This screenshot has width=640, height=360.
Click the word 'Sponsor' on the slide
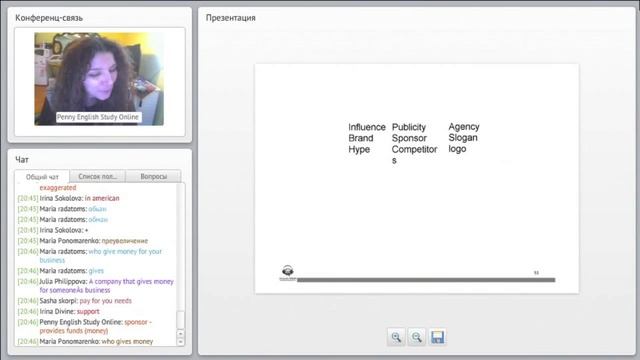coord(409,138)
